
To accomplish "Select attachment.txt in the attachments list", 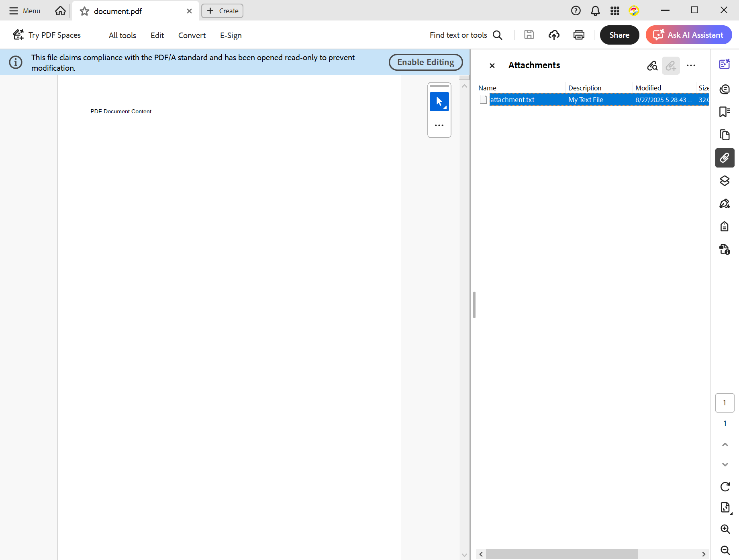I will pyautogui.click(x=512, y=100).
